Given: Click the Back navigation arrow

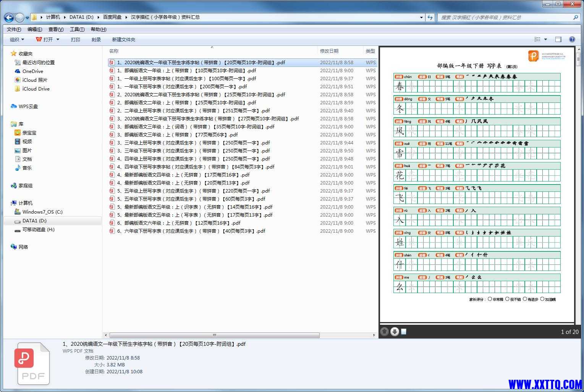Looking at the screenshot, I should 9,17.
